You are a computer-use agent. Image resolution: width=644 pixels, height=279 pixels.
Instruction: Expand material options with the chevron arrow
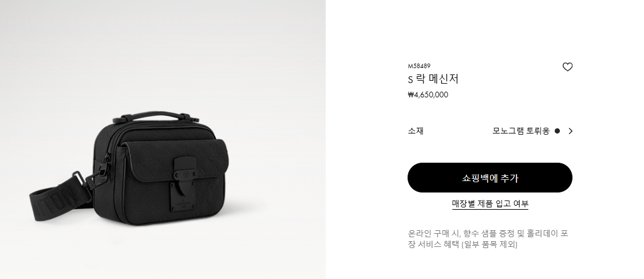(x=570, y=131)
